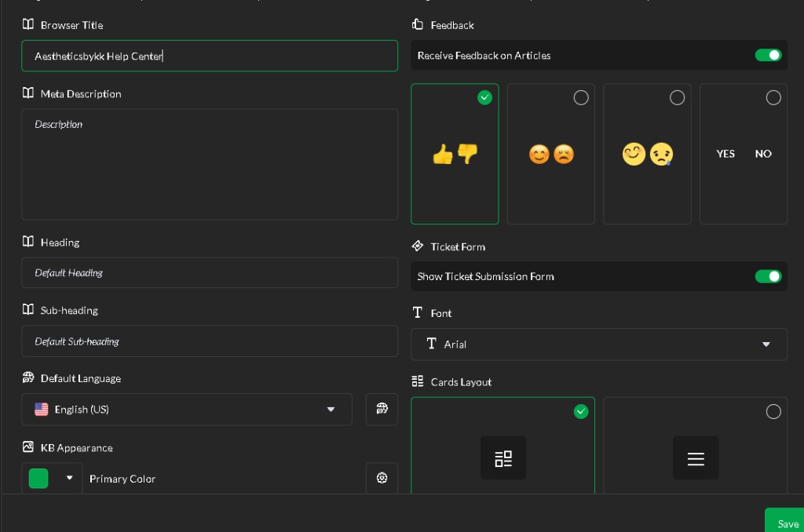Image resolution: width=804 pixels, height=532 pixels.
Task: Select orange smiley faces feedback style
Action: [551, 154]
